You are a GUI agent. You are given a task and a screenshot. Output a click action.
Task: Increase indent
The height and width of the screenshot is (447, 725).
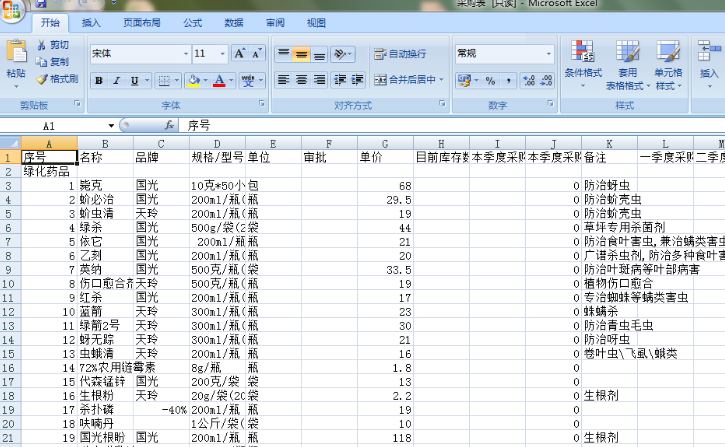[357, 80]
